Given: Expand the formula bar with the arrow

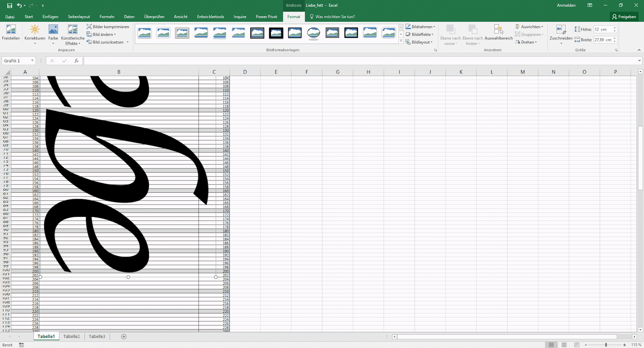Looking at the screenshot, I should [x=640, y=61].
